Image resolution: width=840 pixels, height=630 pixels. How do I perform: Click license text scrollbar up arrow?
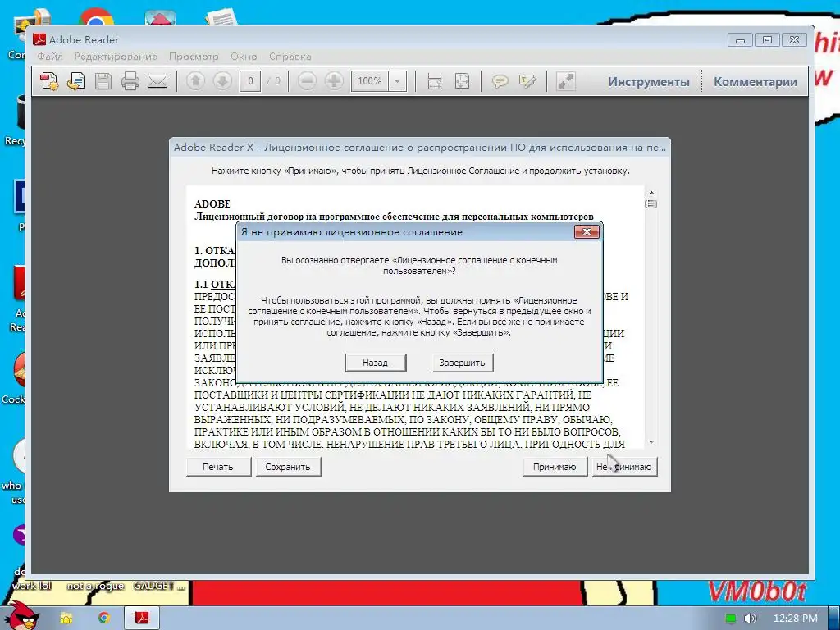651,192
